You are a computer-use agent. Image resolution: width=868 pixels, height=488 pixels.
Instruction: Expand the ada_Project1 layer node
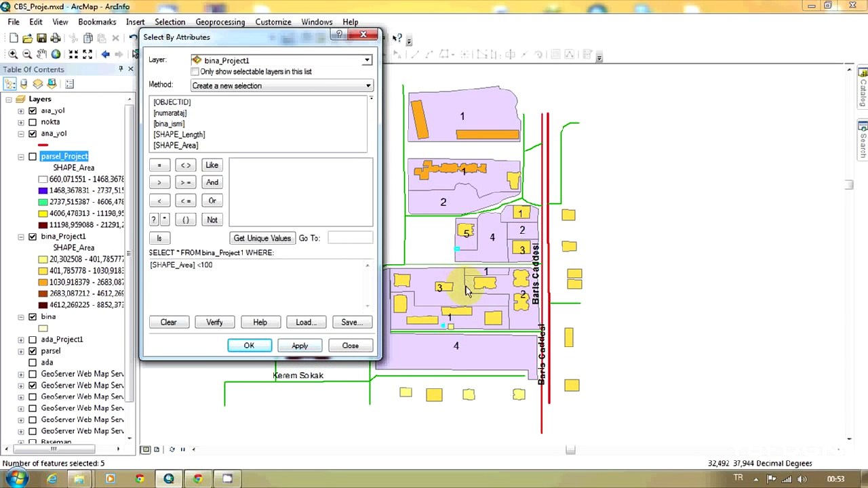click(21, 340)
